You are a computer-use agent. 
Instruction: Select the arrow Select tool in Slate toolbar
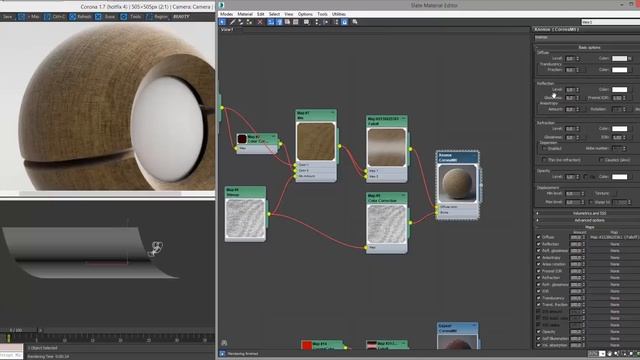tap(222, 22)
